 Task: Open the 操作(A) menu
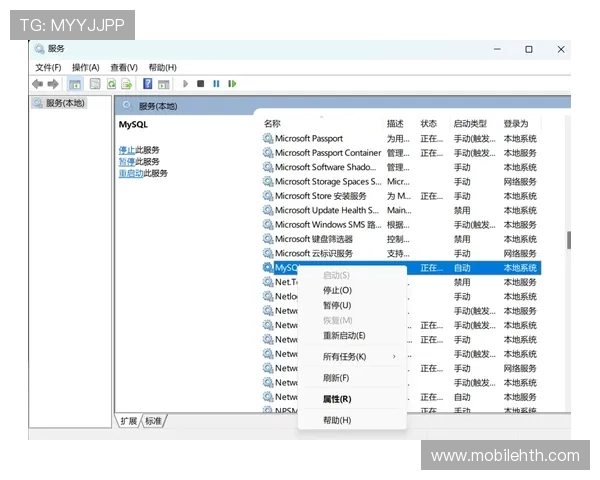[x=86, y=68]
